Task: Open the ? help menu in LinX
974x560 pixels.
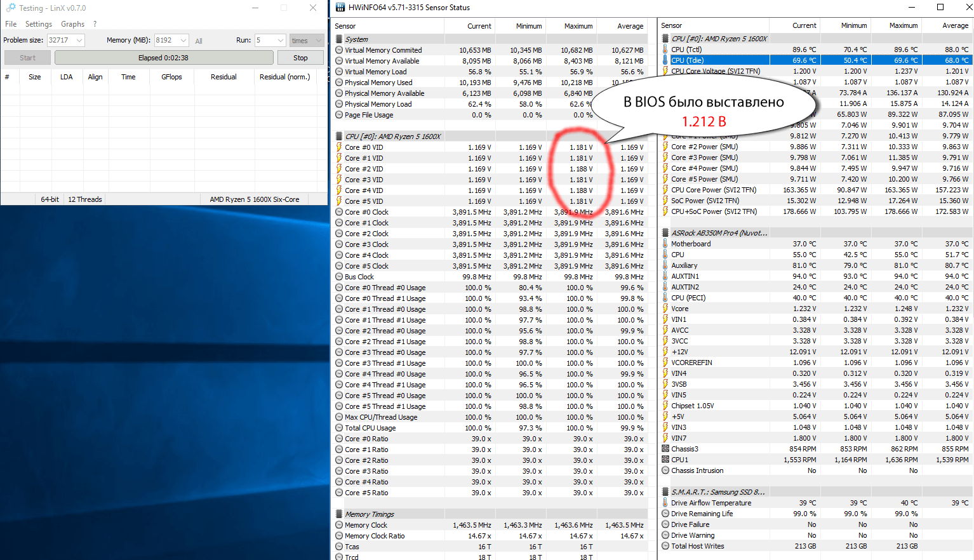Action: (x=95, y=24)
